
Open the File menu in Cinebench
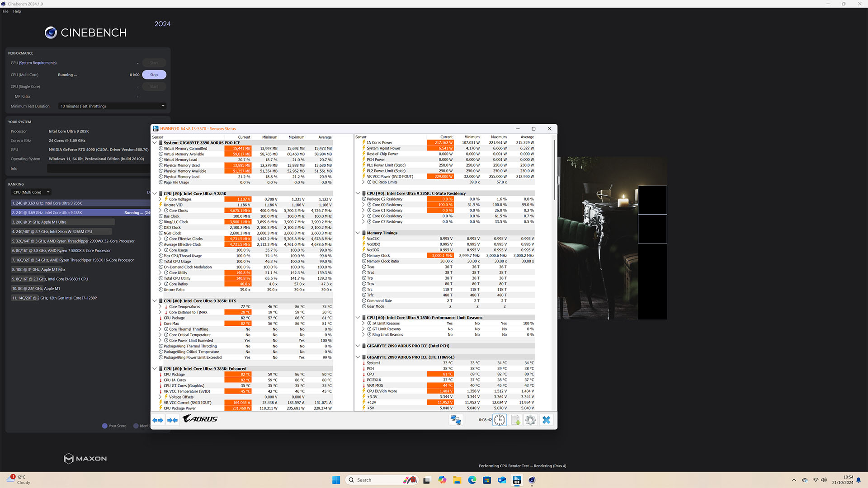5,11
